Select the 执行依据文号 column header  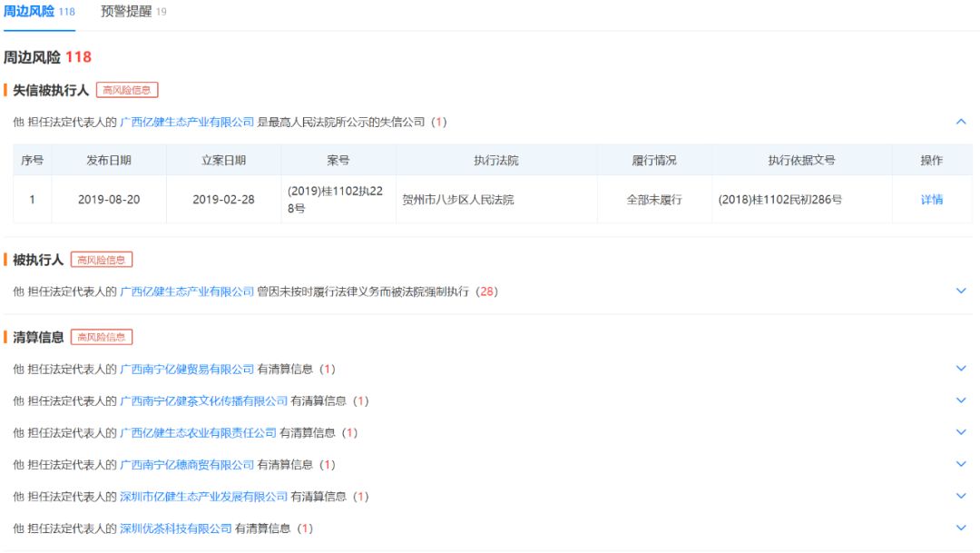(x=802, y=160)
